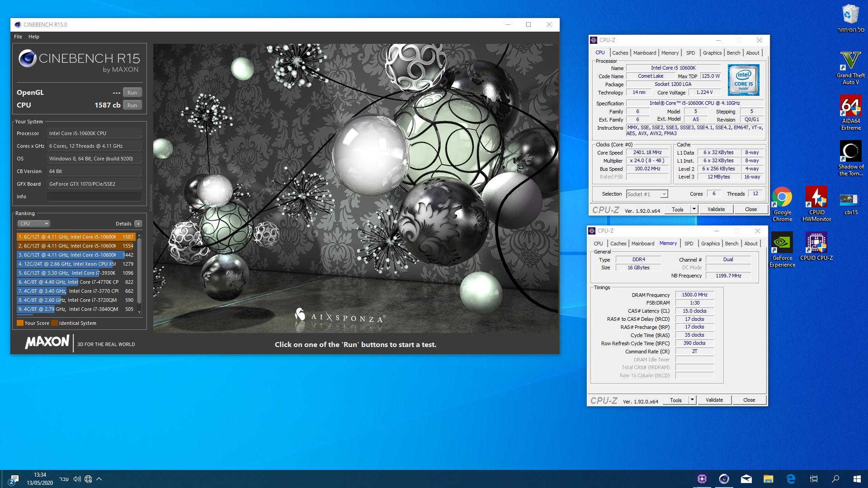
Task: Open taskbar search magnifier
Action: 835,479
